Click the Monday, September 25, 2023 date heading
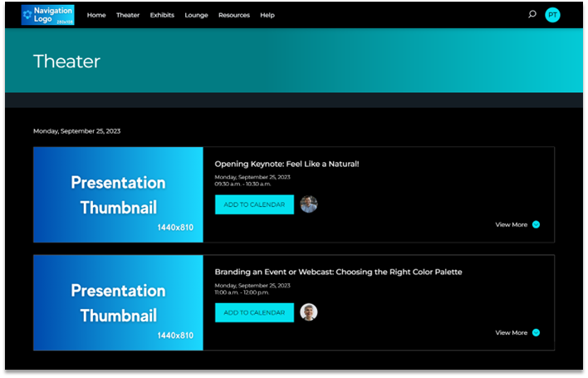Image resolution: width=588 pixels, height=378 pixels. tap(77, 131)
